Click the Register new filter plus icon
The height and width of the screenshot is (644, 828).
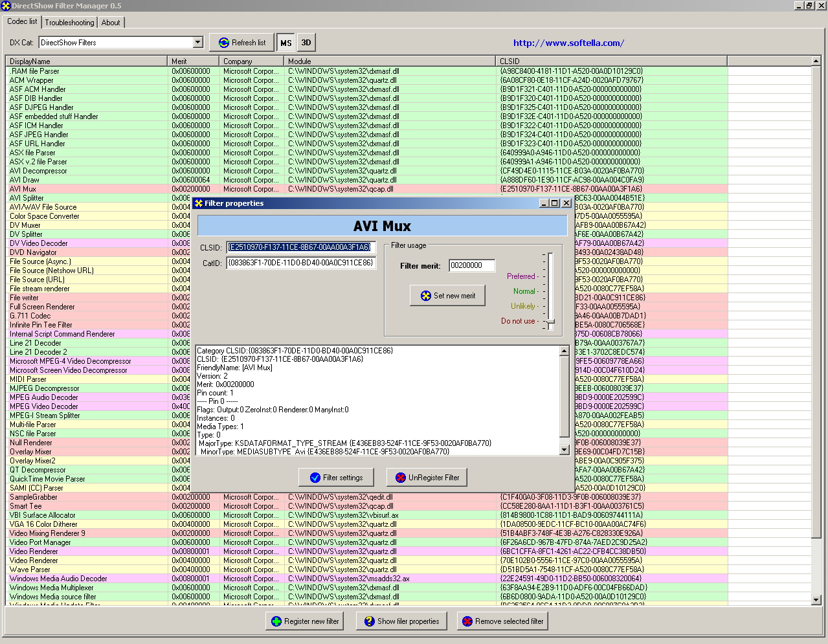tap(276, 621)
